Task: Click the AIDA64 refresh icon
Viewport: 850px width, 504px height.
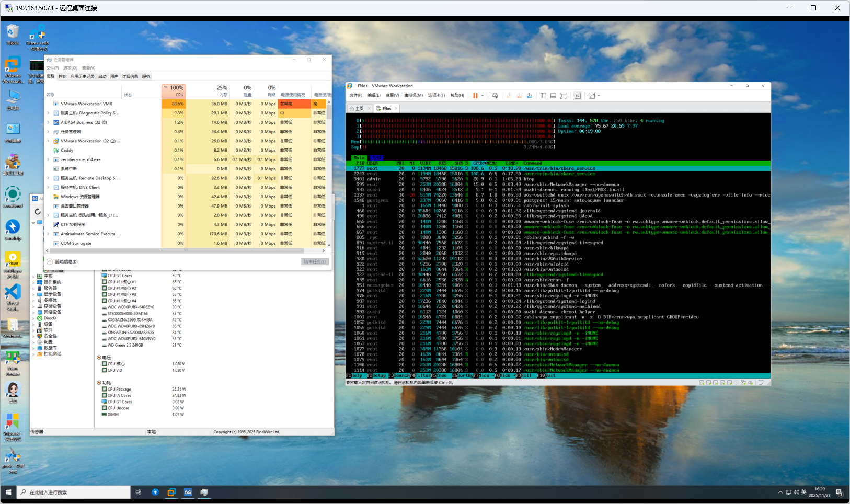Action: click(x=37, y=212)
